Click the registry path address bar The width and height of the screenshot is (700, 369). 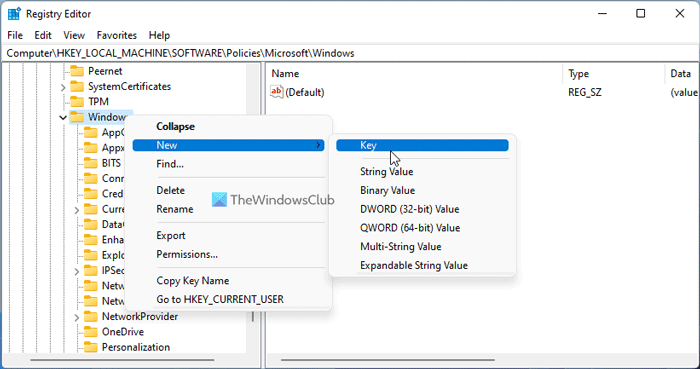[350, 53]
